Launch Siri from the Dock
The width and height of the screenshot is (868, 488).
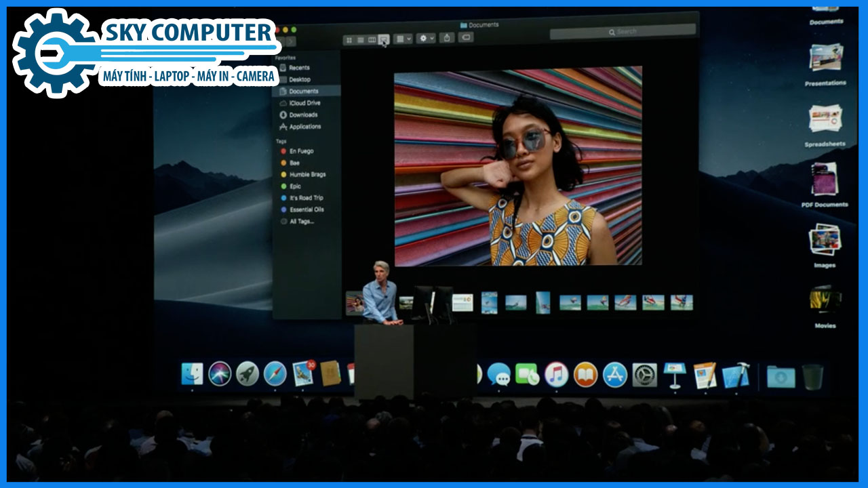tap(220, 374)
